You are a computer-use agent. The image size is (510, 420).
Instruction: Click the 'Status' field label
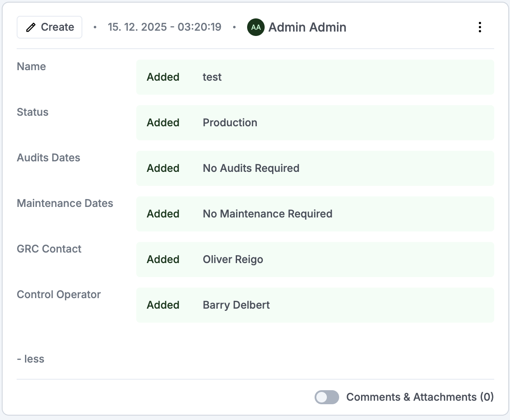32,112
